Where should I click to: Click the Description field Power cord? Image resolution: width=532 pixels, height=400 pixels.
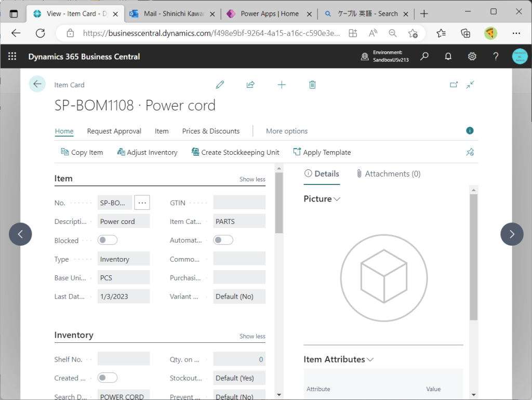pyautogui.click(x=124, y=221)
